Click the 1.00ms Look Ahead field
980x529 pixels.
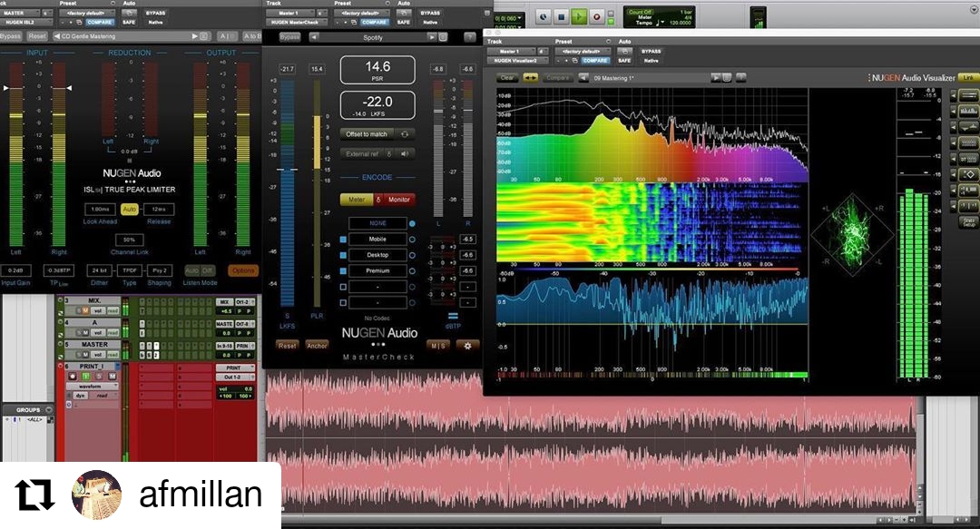(100, 210)
